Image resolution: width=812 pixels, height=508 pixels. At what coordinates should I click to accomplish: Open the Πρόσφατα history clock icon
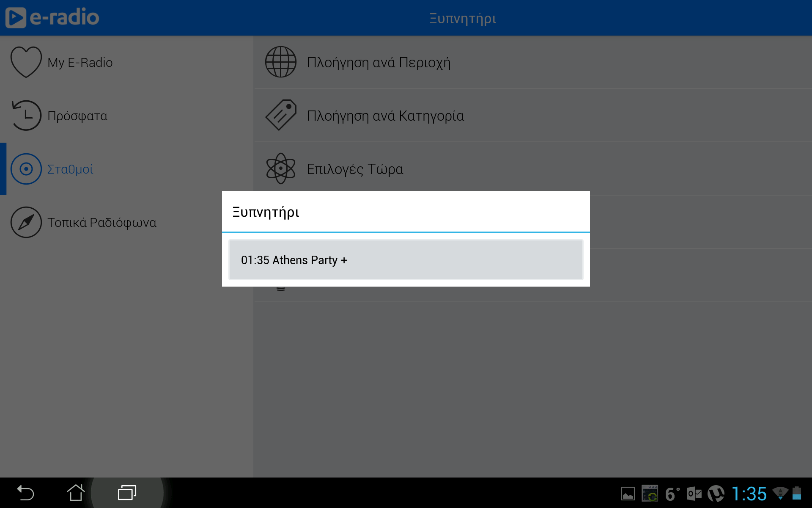(26, 115)
